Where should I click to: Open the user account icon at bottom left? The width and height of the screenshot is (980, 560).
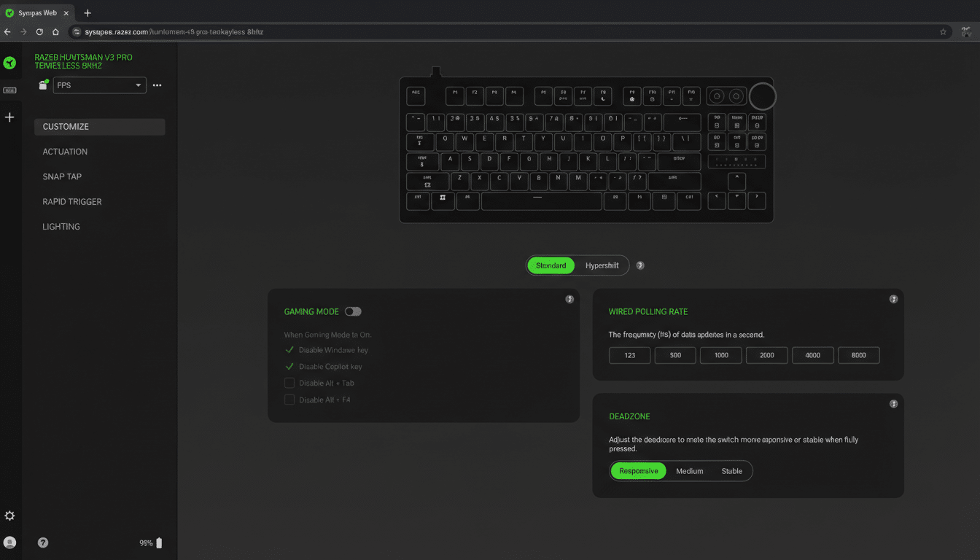click(x=10, y=542)
